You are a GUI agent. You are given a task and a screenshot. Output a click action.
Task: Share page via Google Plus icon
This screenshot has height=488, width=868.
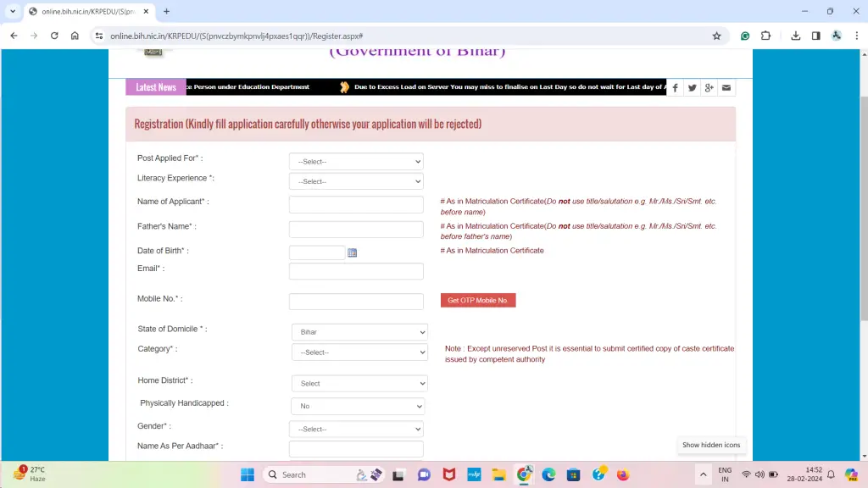click(709, 87)
